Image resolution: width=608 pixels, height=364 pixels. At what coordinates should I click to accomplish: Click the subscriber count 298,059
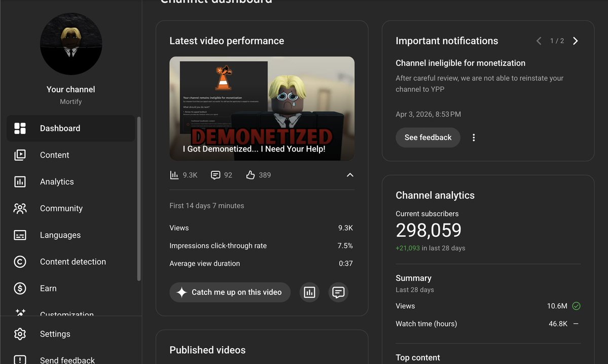[428, 230]
